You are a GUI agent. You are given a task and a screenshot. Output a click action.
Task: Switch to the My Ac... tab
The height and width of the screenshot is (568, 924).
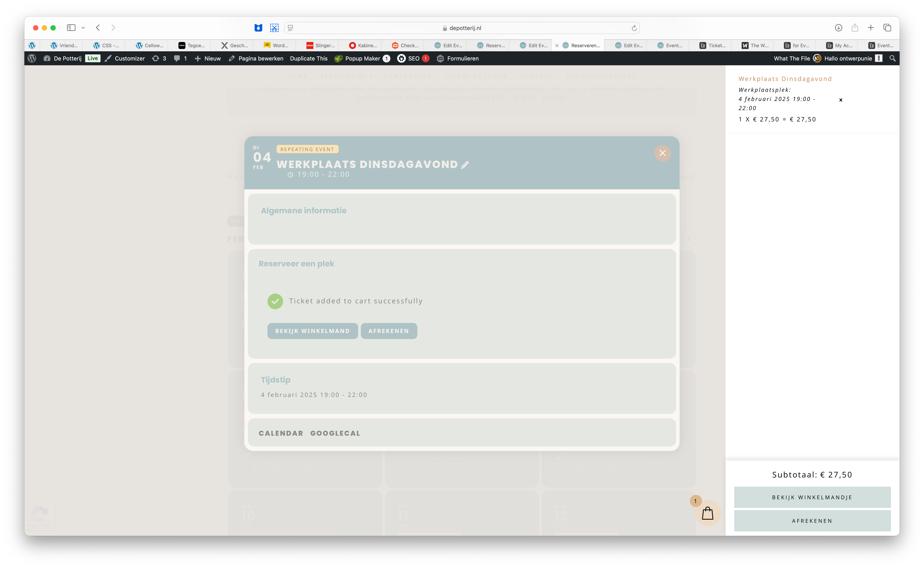click(839, 45)
